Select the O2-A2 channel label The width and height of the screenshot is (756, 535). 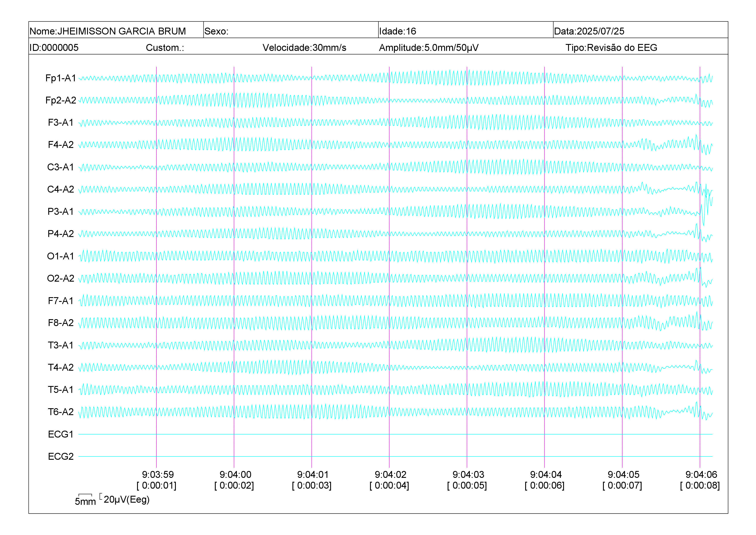61,278
